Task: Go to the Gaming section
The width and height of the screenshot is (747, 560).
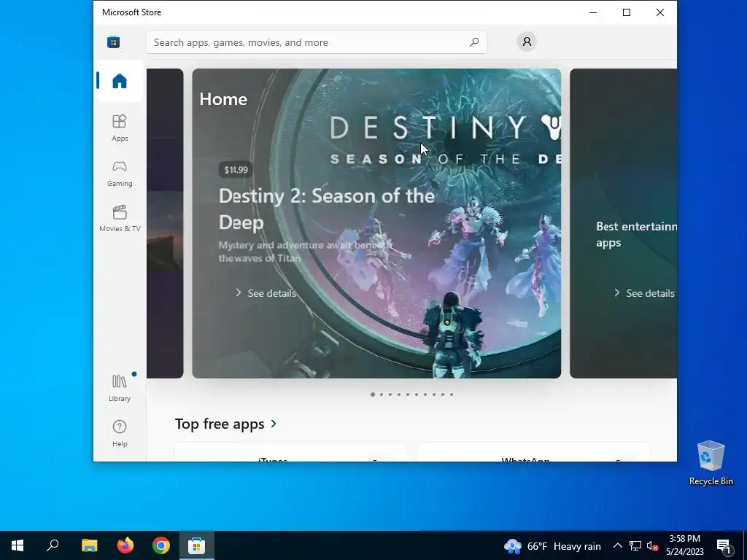Action: [x=120, y=174]
